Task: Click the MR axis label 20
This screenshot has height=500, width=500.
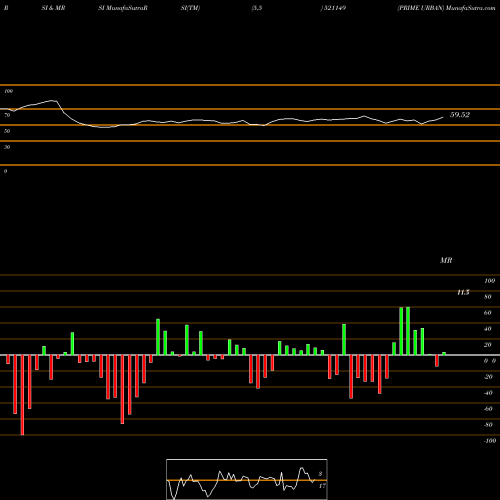Action: tap(488, 345)
